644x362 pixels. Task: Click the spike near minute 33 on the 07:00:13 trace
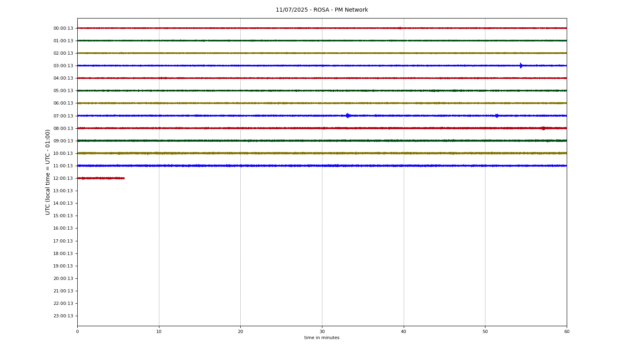(x=348, y=116)
